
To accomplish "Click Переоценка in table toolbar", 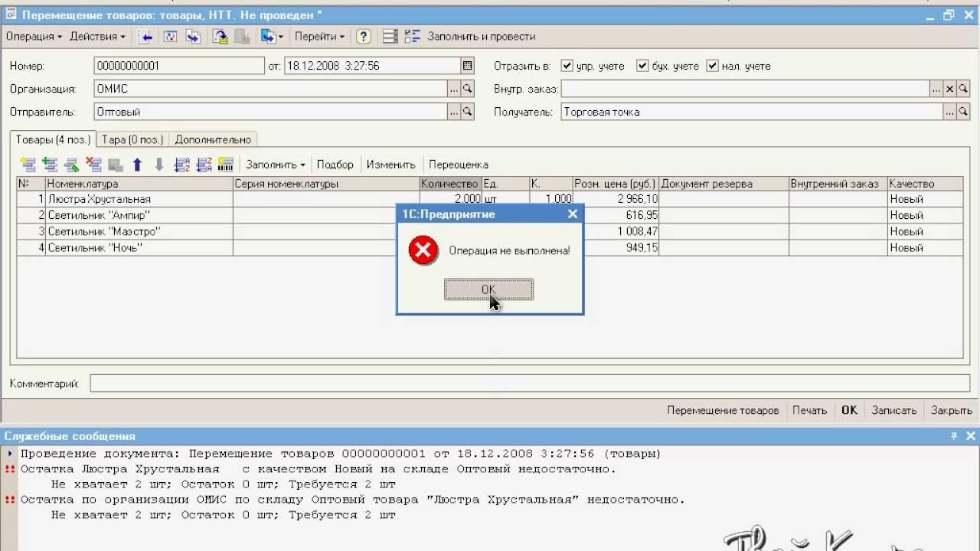I will coord(459,165).
